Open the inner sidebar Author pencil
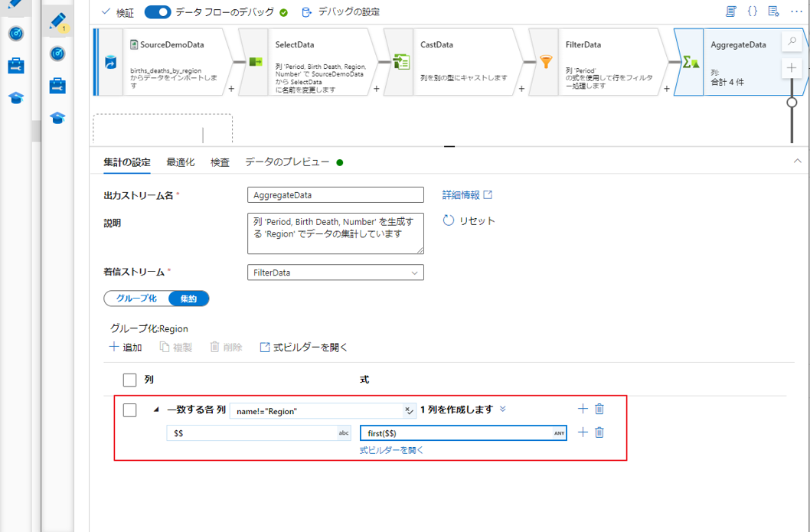 [x=57, y=22]
